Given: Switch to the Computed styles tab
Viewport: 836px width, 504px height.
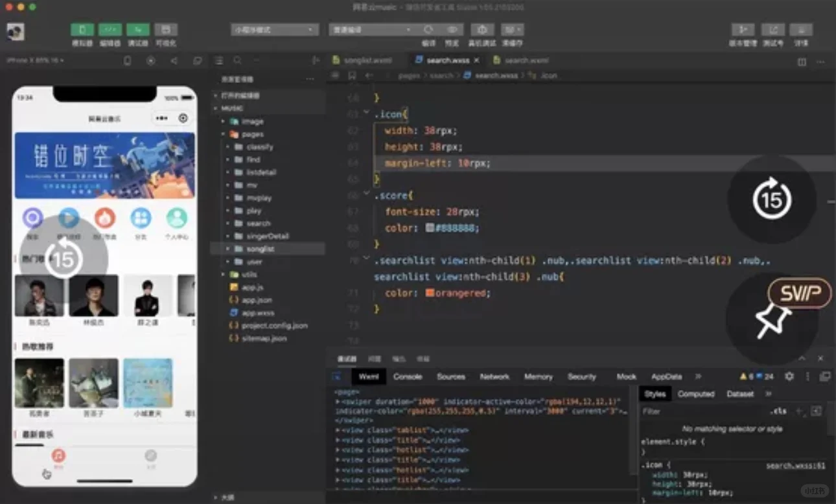Looking at the screenshot, I should 696,394.
